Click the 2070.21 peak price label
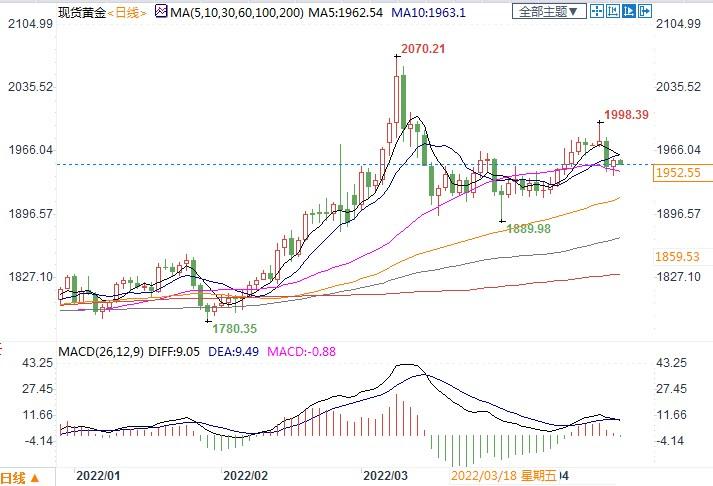 tap(422, 48)
